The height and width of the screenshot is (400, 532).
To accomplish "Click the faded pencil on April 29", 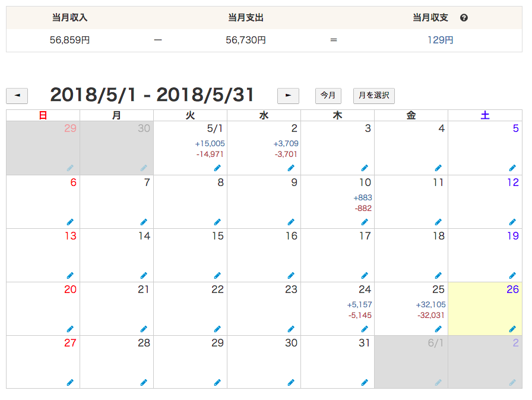I will [70, 168].
